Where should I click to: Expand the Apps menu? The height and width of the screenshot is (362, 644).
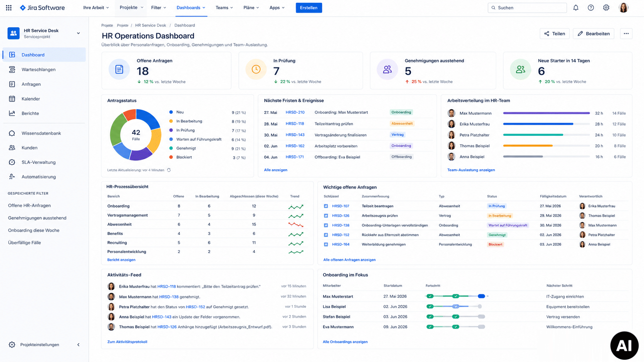[x=277, y=8]
